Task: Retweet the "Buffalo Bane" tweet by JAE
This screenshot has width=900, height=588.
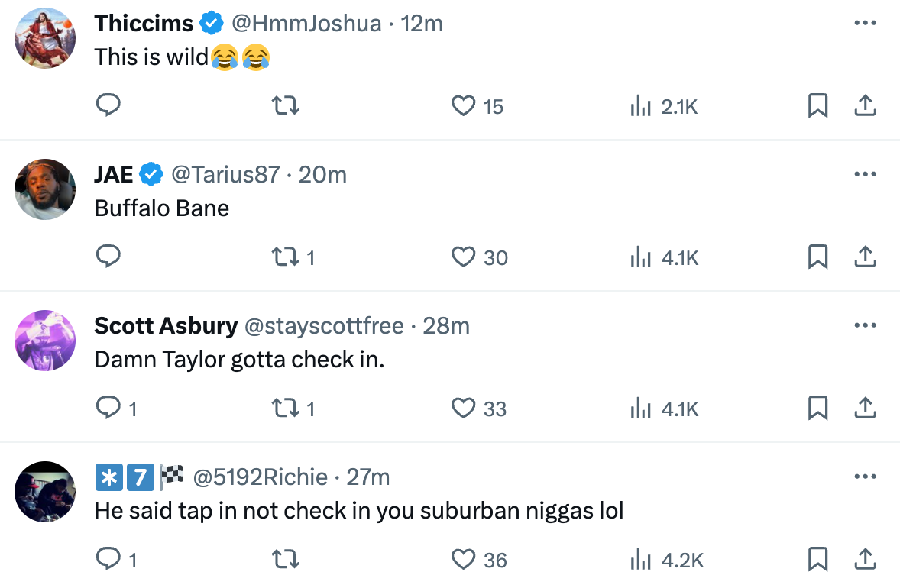Action: point(287,258)
